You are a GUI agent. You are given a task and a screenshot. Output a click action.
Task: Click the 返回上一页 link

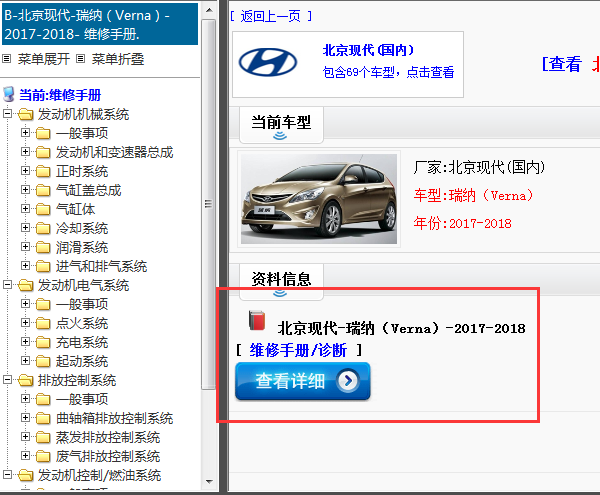[271, 16]
